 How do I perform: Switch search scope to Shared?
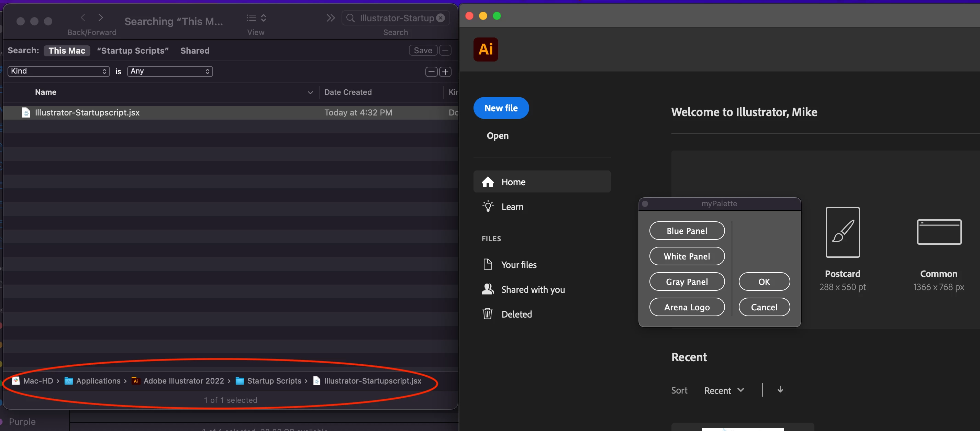click(x=195, y=51)
